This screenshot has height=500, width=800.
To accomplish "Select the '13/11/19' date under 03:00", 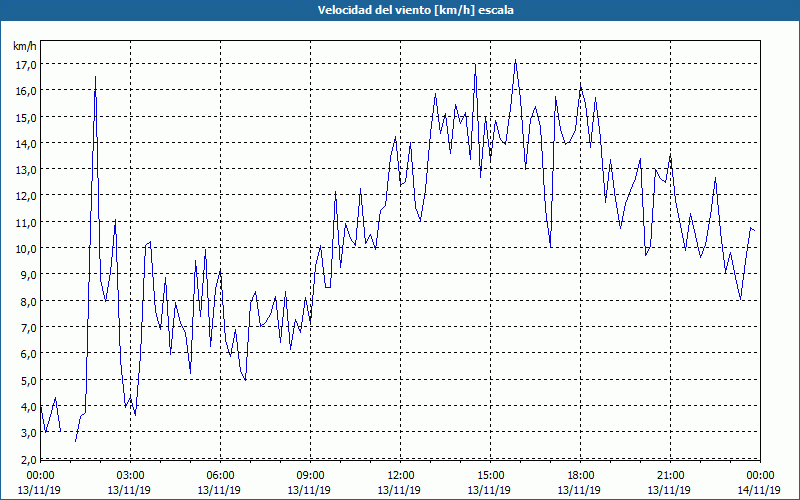I will [x=129, y=490].
